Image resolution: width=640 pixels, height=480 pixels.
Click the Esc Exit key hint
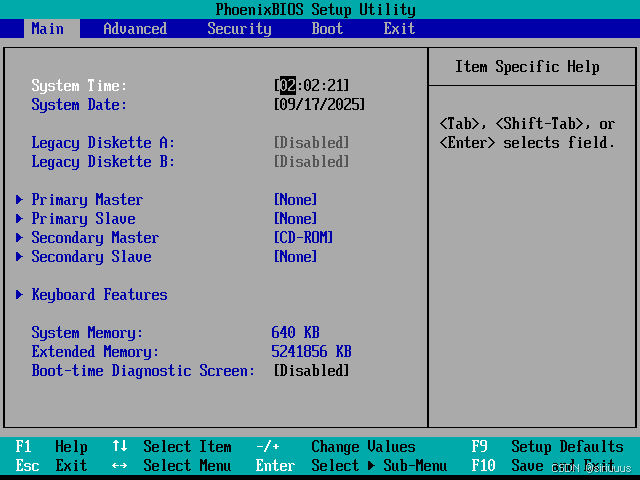click(51, 466)
